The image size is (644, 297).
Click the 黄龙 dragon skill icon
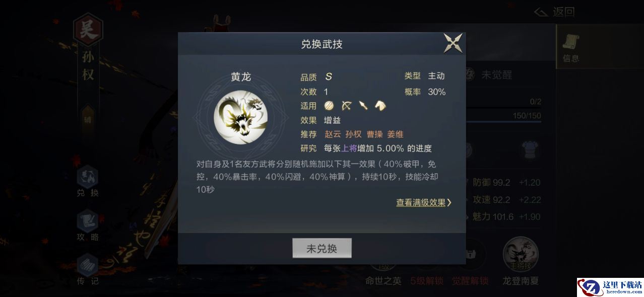240,116
